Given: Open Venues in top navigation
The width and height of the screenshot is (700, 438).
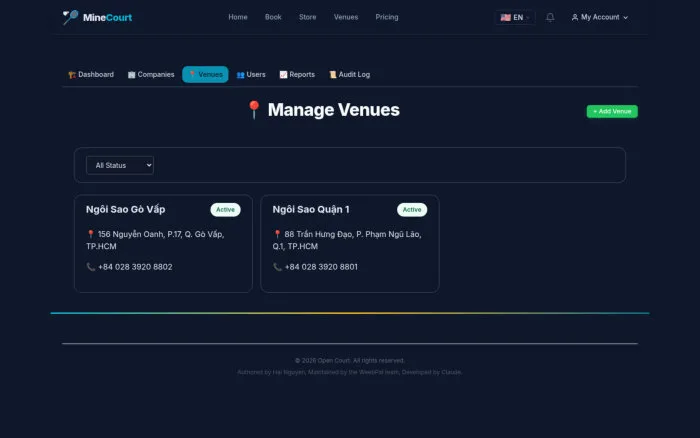Looking at the screenshot, I should [346, 17].
